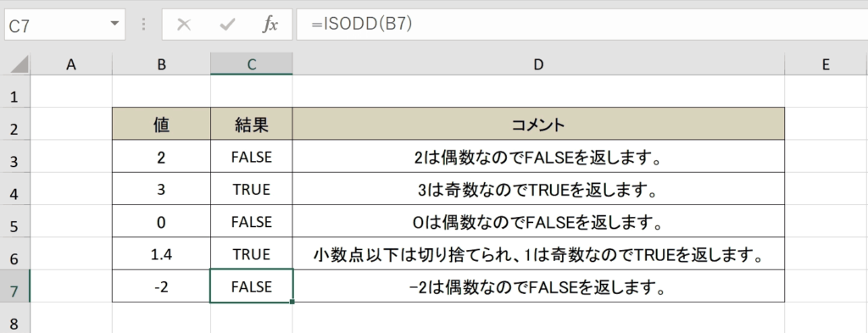
Task: Click cell with value -2
Action: [161, 286]
